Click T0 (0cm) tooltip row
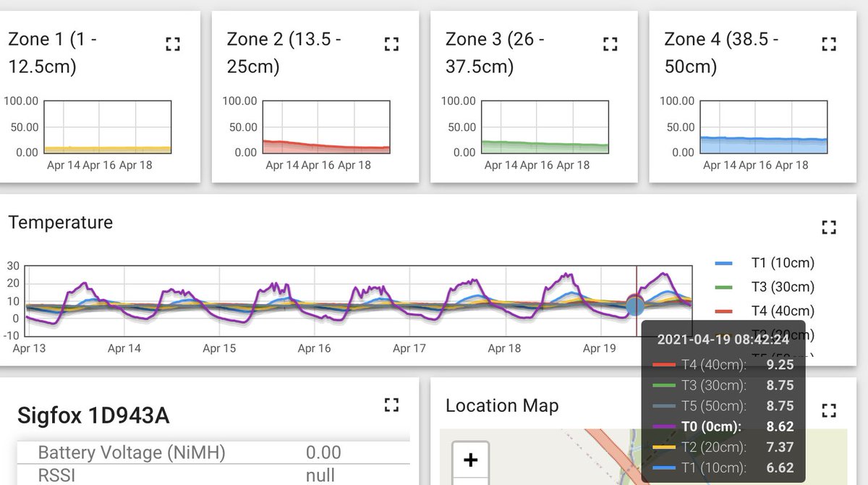Image resolution: width=868 pixels, height=485 pixels. (x=723, y=427)
